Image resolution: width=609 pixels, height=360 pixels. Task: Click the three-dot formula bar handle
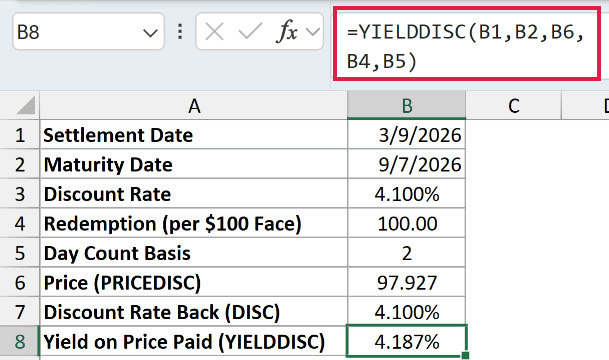180,31
